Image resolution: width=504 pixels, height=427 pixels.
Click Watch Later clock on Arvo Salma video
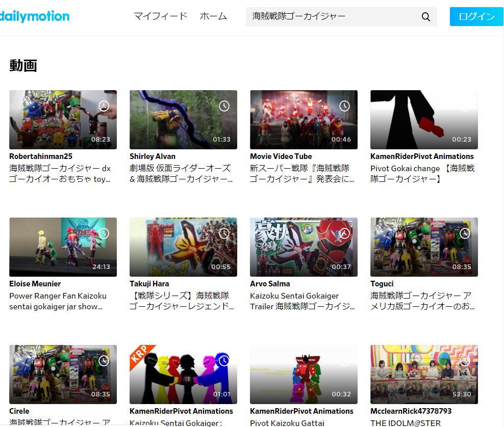344,233
